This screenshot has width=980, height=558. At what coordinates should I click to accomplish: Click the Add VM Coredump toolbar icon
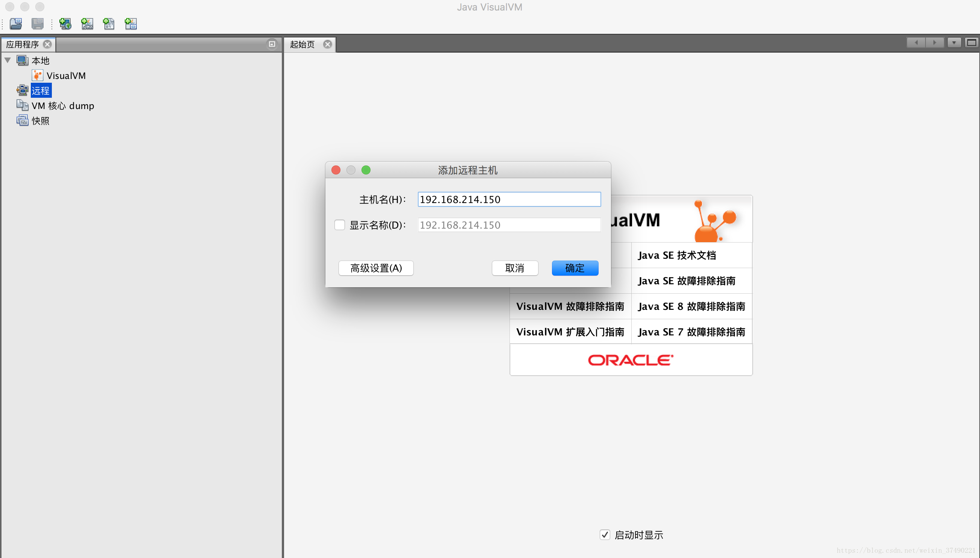(x=109, y=24)
